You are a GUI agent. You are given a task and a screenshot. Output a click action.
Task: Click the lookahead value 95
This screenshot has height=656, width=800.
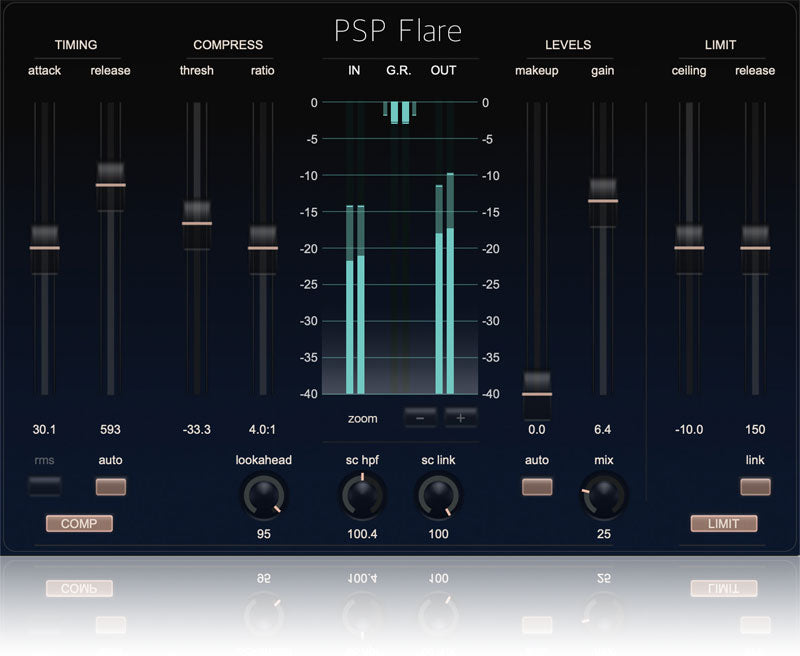[264, 534]
